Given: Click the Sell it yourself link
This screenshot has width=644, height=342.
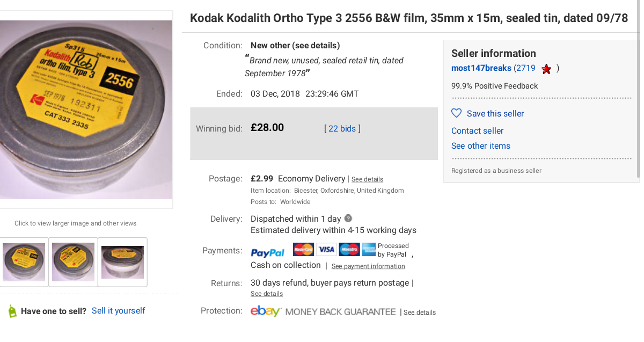Looking at the screenshot, I should 118,310.
